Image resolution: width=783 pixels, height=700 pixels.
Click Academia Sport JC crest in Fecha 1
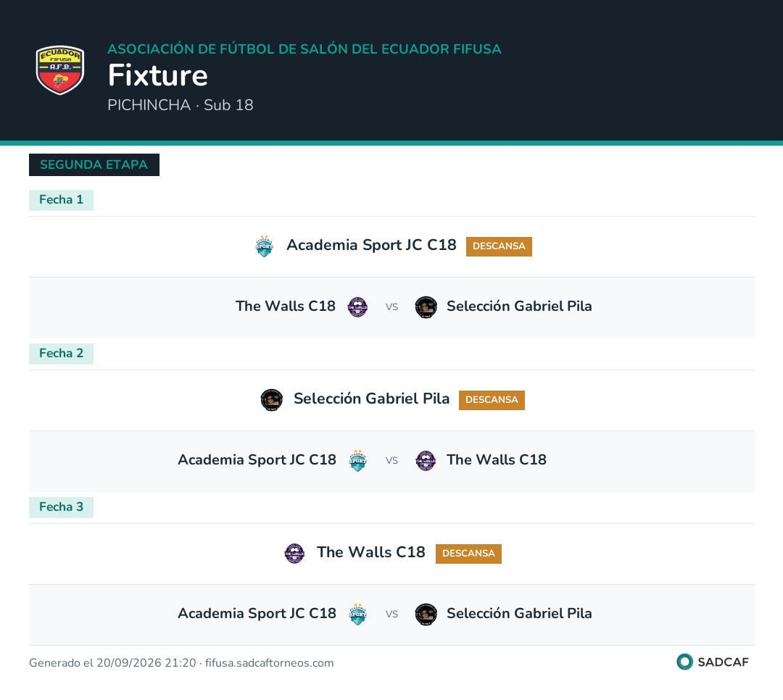[x=264, y=246]
